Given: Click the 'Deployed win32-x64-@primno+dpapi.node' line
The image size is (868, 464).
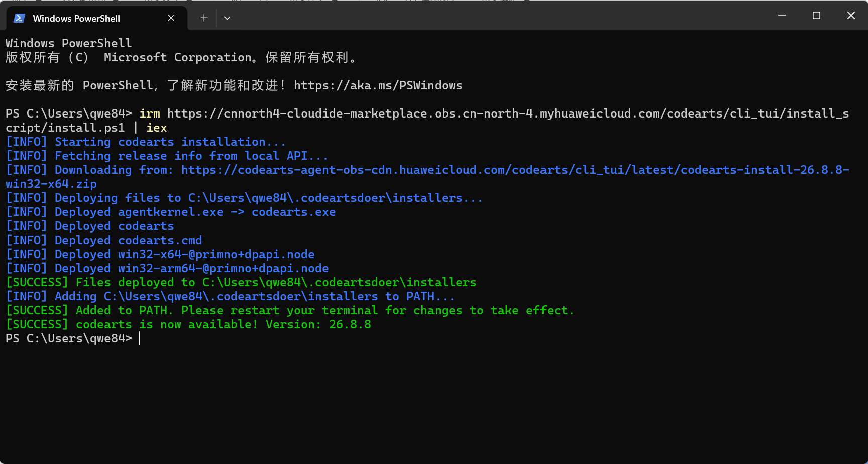Looking at the screenshot, I should pos(160,254).
